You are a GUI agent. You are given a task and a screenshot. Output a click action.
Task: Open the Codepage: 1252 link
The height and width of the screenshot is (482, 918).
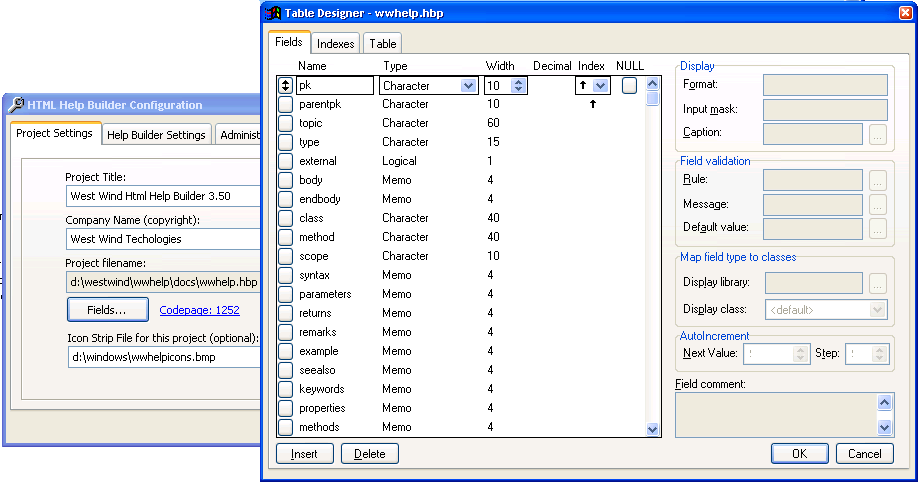(199, 310)
